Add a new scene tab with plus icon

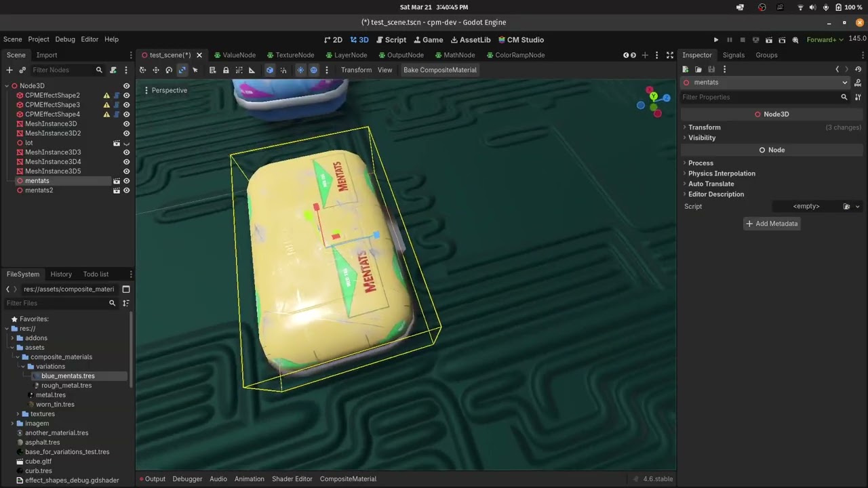[645, 55]
